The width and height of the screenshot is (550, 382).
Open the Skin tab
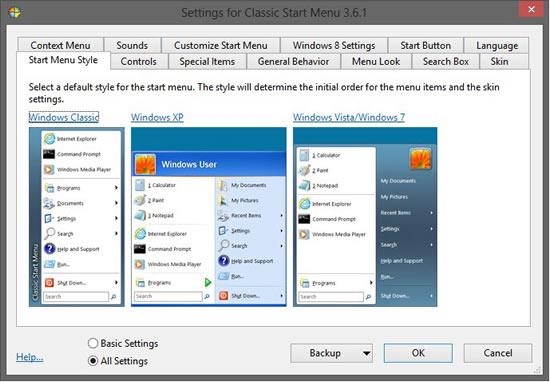pyautogui.click(x=499, y=61)
